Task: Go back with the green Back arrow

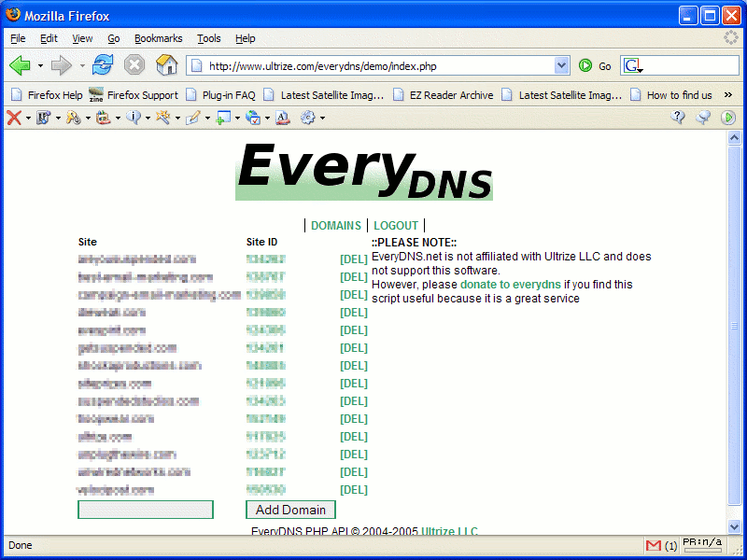Action: click(x=20, y=65)
